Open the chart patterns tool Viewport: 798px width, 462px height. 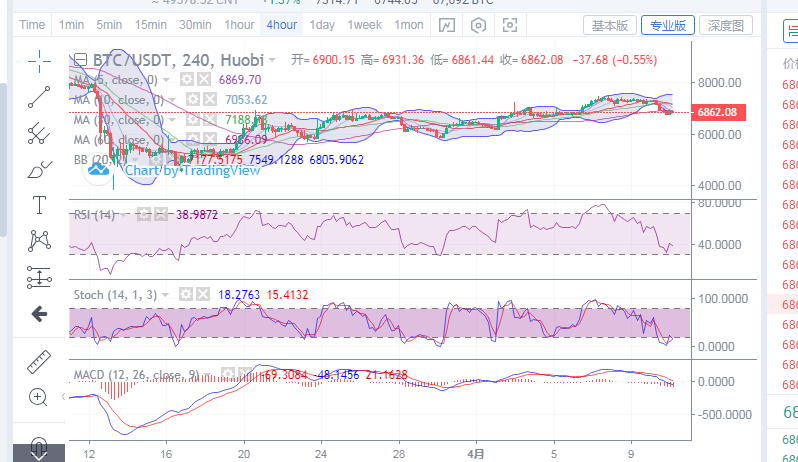point(39,241)
